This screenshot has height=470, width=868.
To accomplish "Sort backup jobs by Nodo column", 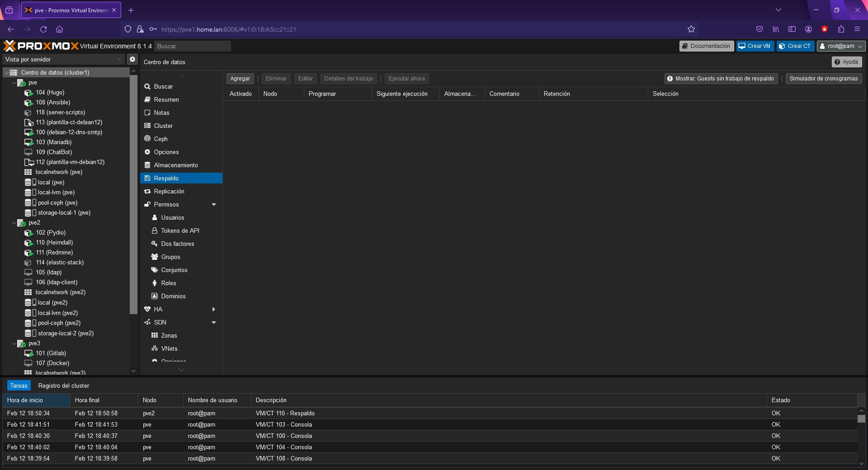I will pos(281,94).
